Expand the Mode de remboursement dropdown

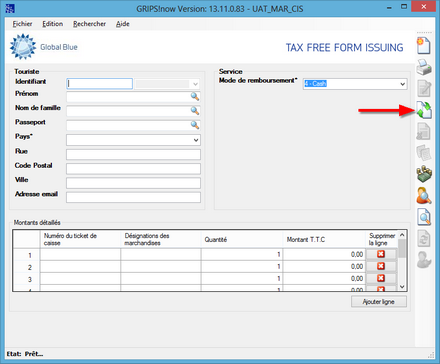click(402, 84)
